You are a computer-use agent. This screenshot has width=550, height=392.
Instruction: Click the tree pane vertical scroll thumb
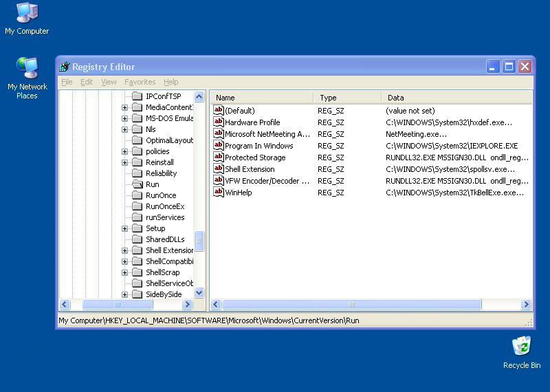coord(199,241)
